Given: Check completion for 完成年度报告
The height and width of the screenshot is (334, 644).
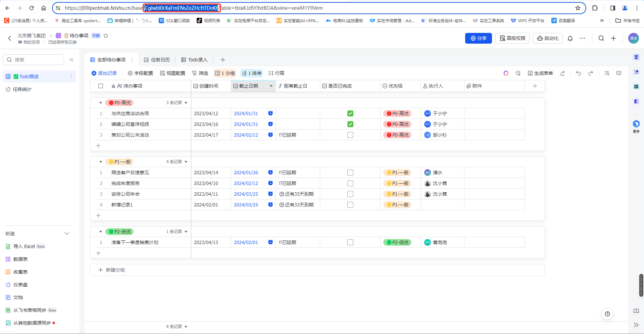Looking at the screenshot, I should tap(350, 183).
